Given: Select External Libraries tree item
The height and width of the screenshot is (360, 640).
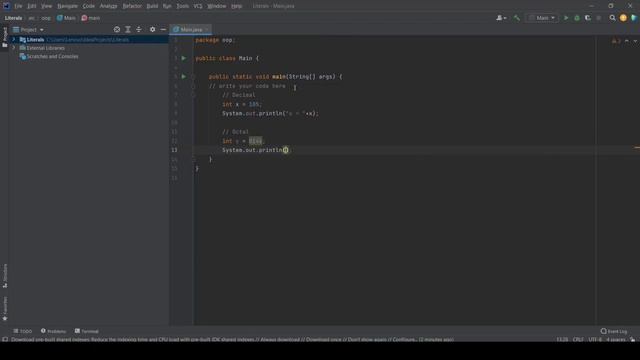Looking at the screenshot, I should [x=42, y=48].
